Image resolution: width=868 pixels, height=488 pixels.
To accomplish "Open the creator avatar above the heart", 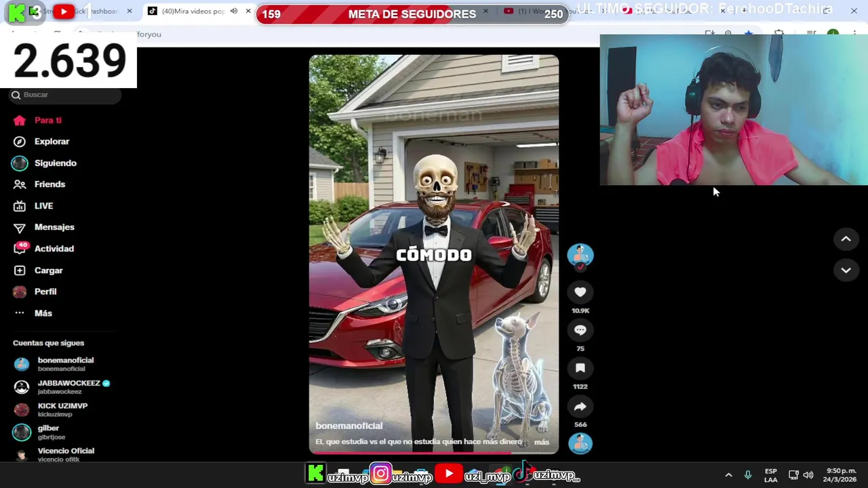I will click(580, 253).
